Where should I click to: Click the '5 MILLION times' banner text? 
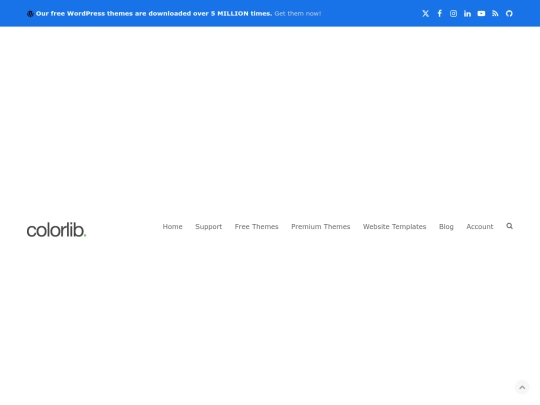pyautogui.click(x=241, y=13)
